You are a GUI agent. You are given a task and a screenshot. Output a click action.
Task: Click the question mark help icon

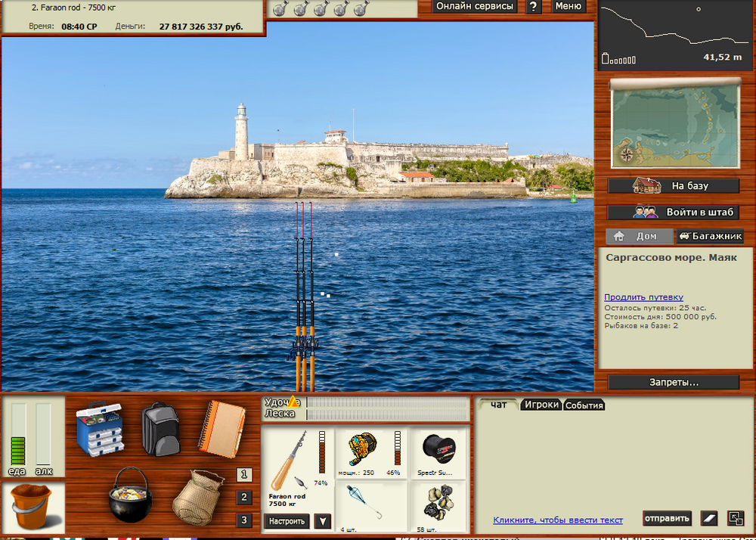534,6
